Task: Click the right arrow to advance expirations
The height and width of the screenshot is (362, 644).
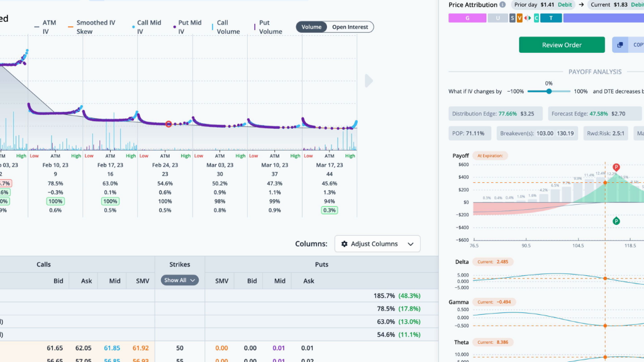Action: [369, 81]
